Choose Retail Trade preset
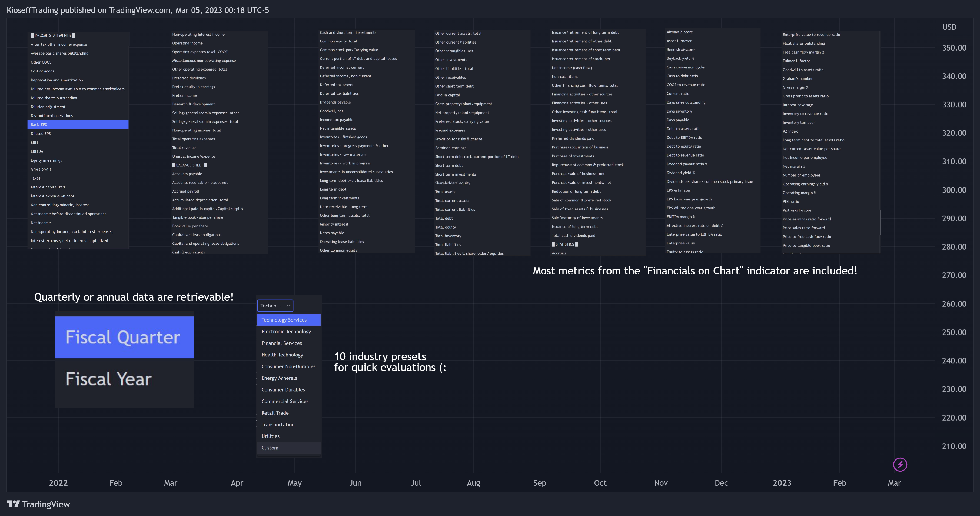 pyautogui.click(x=289, y=413)
